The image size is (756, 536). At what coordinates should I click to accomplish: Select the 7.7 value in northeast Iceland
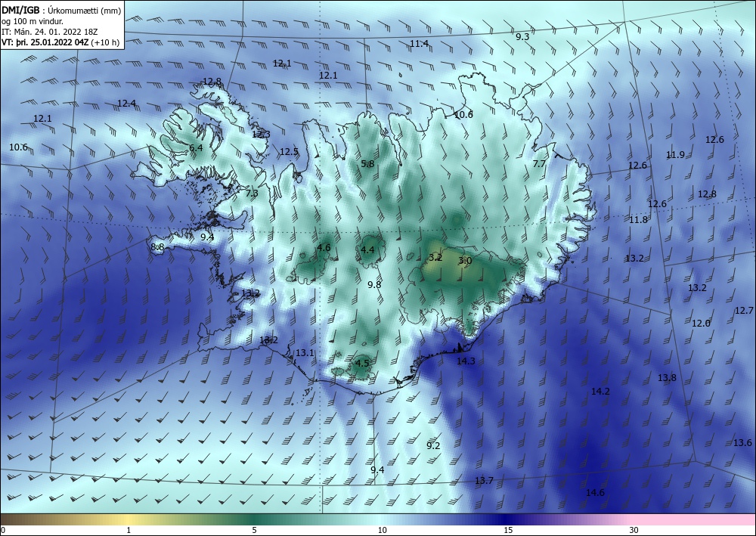(x=539, y=164)
